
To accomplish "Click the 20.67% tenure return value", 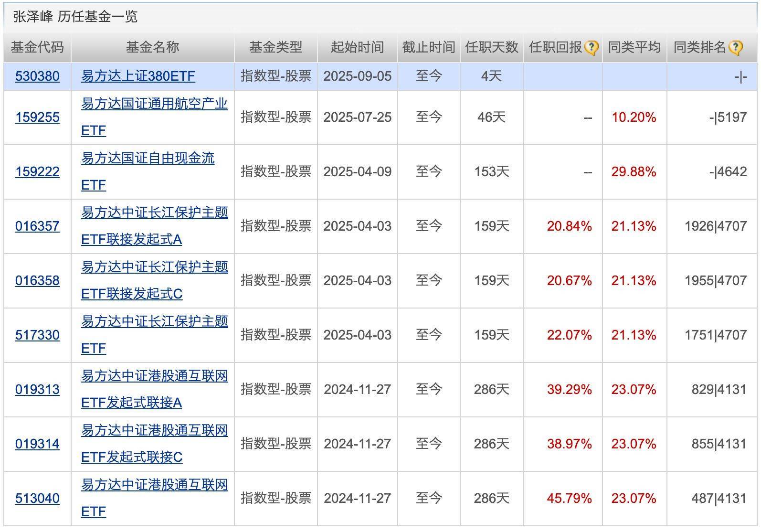I will pyautogui.click(x=569, y=280).
